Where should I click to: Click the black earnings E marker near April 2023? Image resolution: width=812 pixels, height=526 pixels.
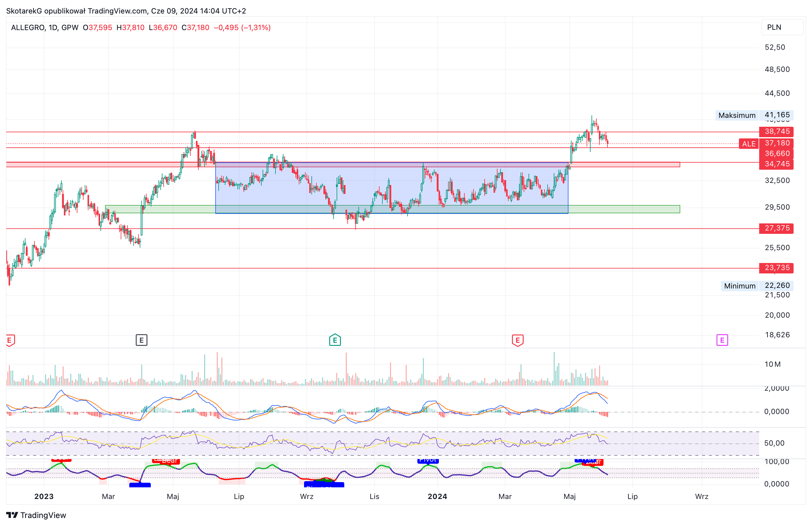coord(141,340)
